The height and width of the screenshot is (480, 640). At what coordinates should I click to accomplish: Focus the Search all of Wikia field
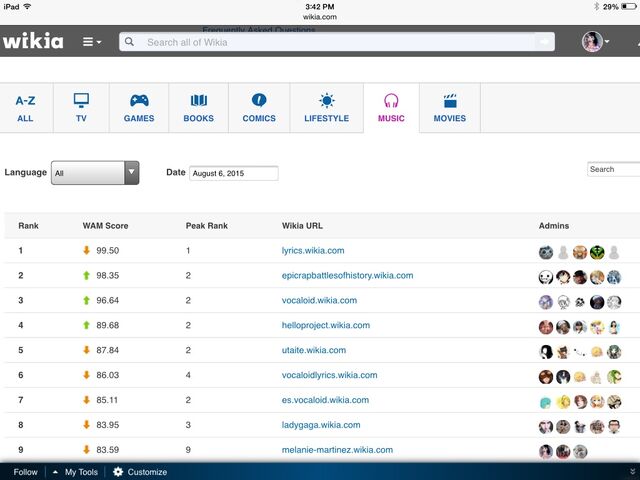pos(337,42)
